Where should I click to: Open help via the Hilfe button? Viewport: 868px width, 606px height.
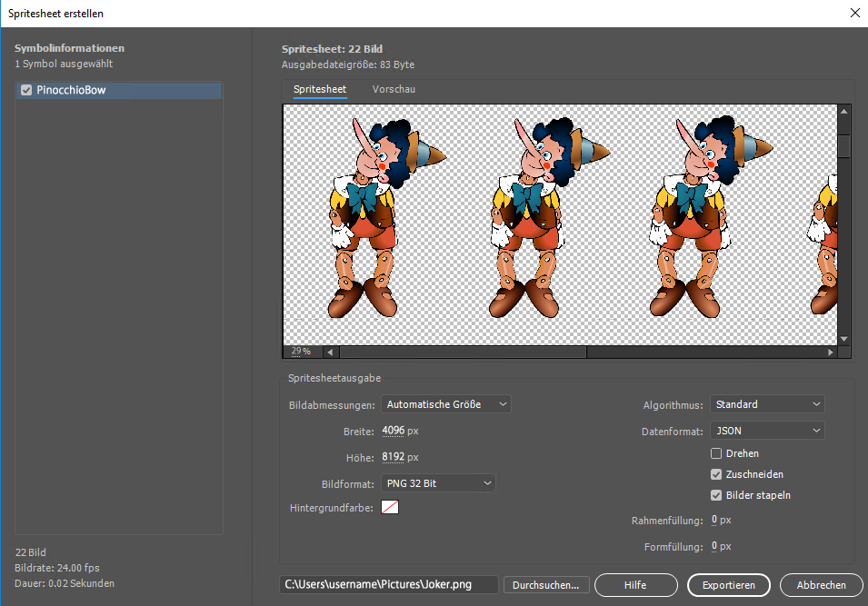(635, 585)
